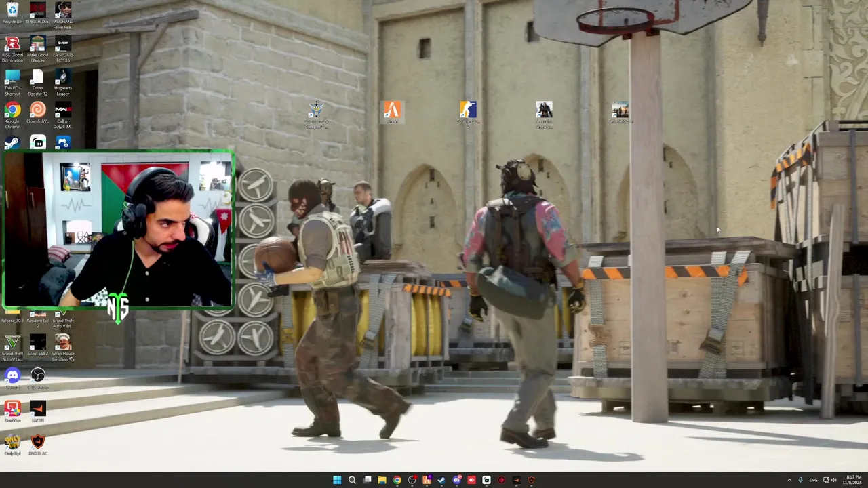Switch to FACEIT in the taskbar
This screenshot has height=488, width=868.
coord(516,480)
